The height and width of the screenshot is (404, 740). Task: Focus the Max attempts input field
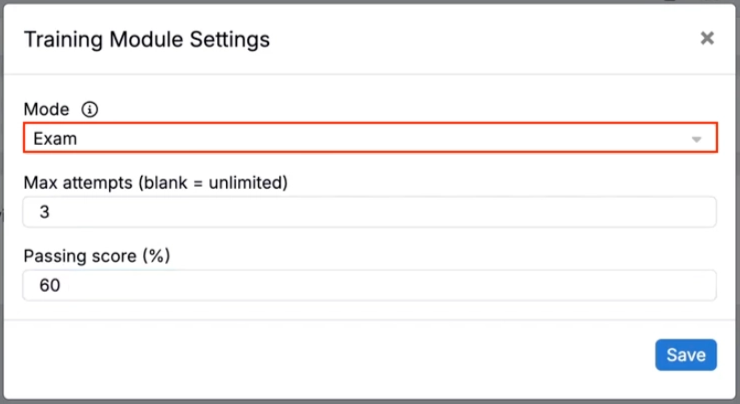tap(370, 212)
